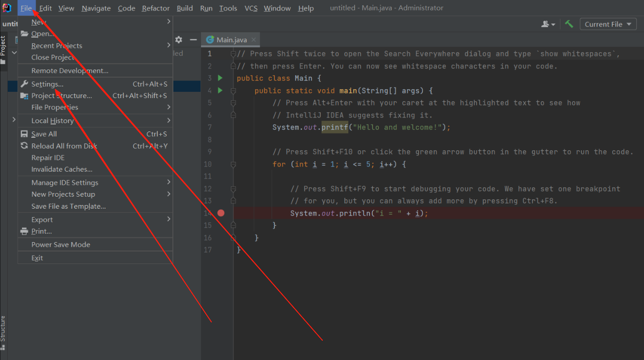Expand the Local History submenu
Viewport: 644px width, 360px height.
click(x=95, y=121)
